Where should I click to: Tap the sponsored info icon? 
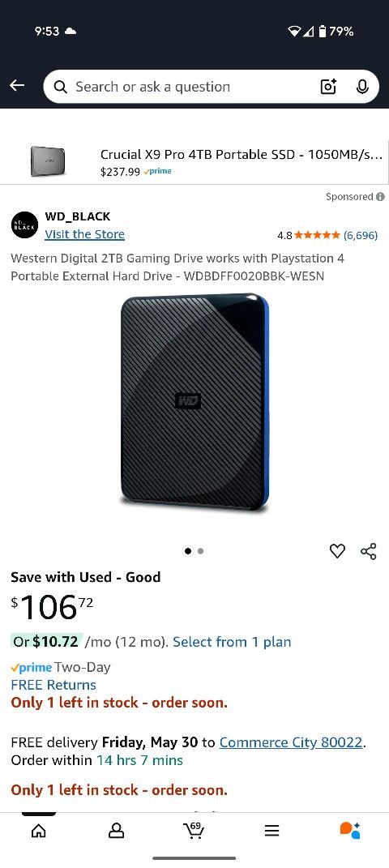(380, 196)
